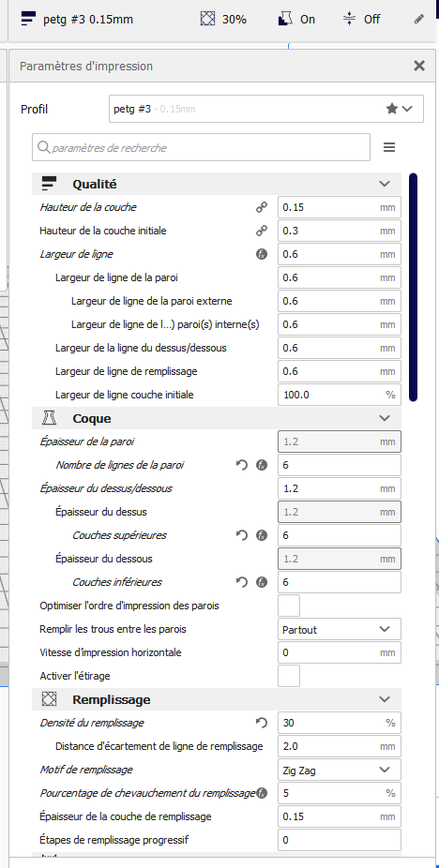The image size is (439, 868).
Task: Click formula icon next to Largeur de ligne
Action: pos(262,254)
